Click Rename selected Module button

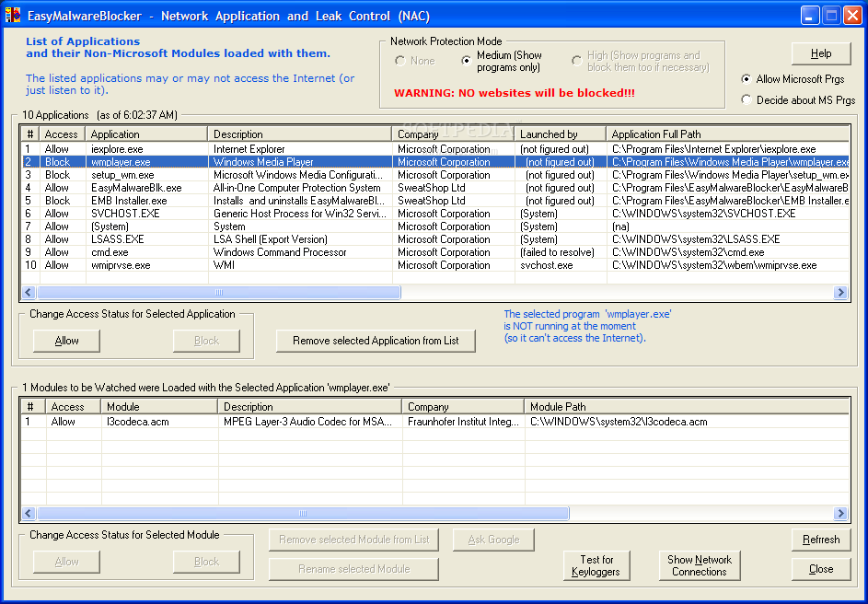pos(353,569)
